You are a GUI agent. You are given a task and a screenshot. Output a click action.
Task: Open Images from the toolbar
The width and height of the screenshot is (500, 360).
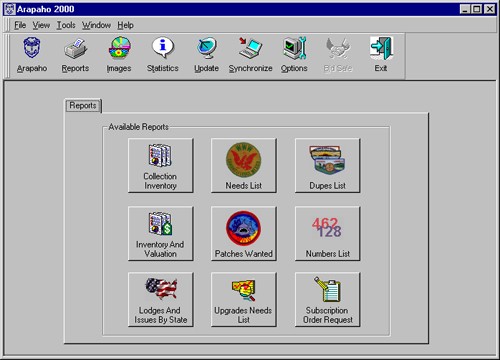tap(119, 55)
